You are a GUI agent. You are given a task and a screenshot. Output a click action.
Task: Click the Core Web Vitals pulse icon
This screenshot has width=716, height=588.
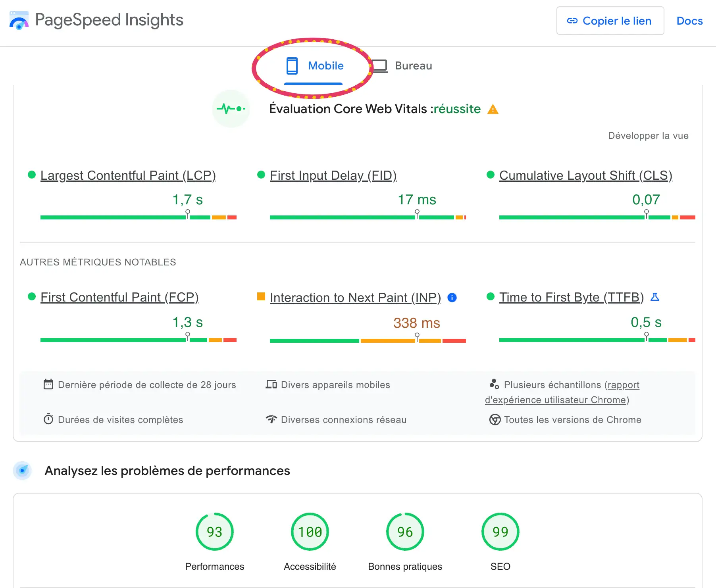(x=231, y=109)
